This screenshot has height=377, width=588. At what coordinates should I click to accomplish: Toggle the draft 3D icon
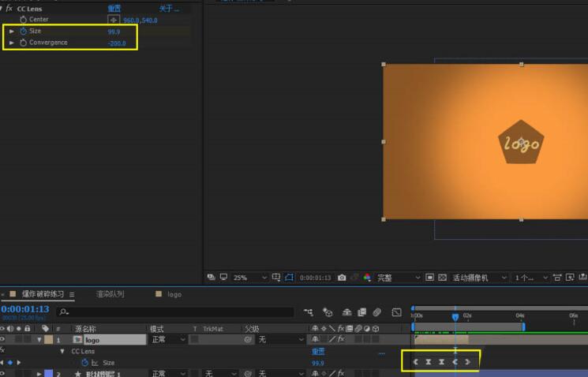pos(328,312)
